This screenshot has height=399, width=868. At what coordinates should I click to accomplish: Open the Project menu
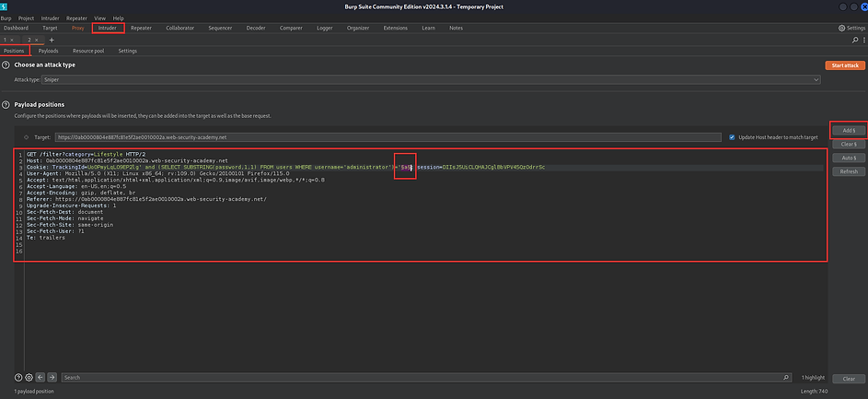pos(26,18)
